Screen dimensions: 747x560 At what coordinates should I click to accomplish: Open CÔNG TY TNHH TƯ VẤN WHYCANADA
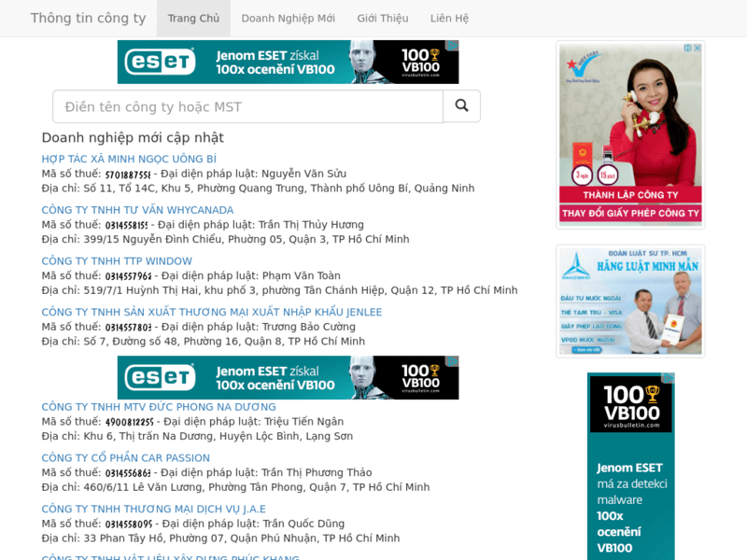click(x=137, y=210)
